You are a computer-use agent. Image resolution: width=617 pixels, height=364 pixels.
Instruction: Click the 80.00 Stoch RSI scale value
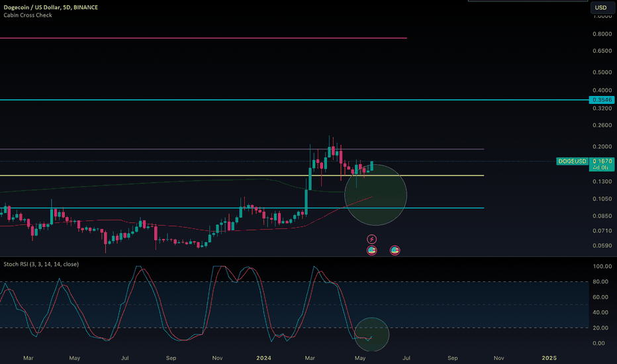(600, 281)
